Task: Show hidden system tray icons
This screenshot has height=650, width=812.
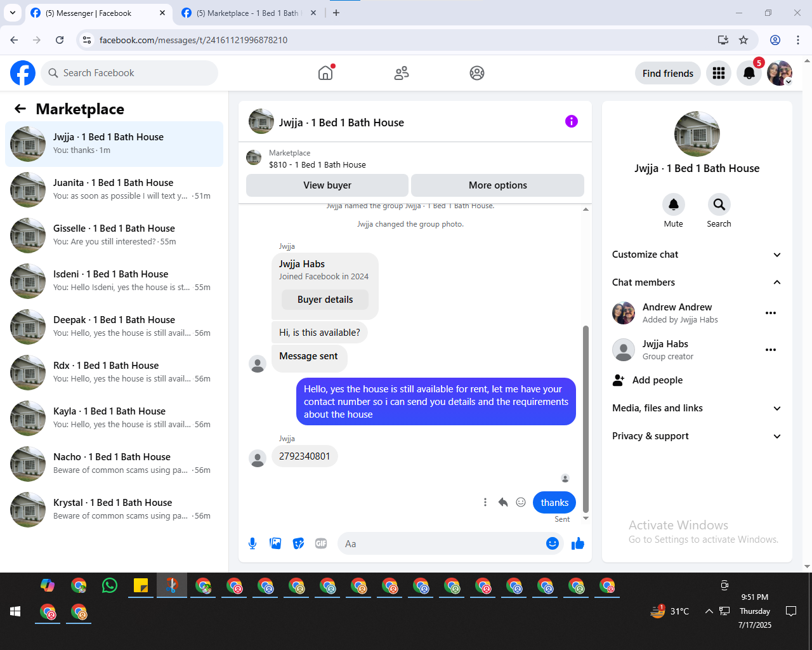Action: pyautogui.click(x=709, y=611)
